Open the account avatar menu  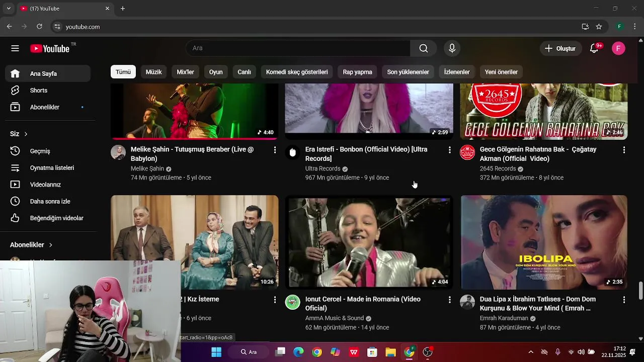coord(618,48)
